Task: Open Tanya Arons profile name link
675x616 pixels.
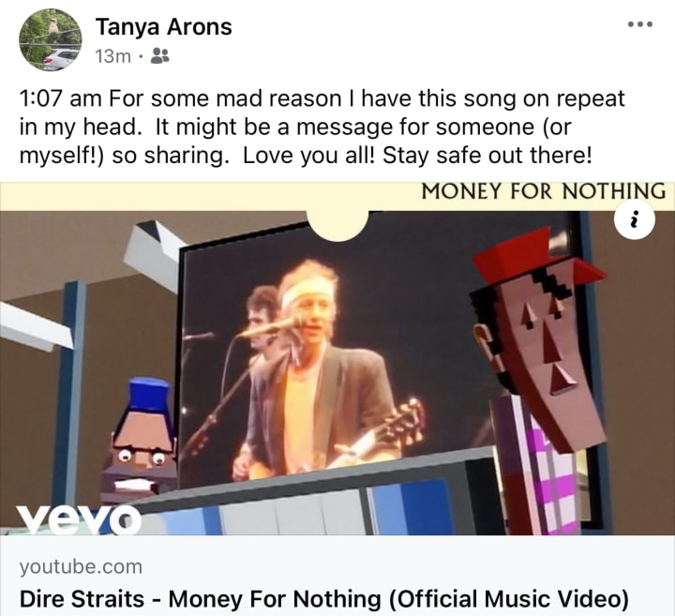Action: pos(163,26)
